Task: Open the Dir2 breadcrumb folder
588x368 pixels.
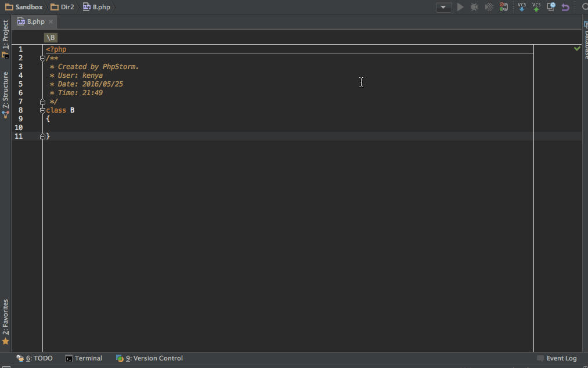Action: point(62,7)
